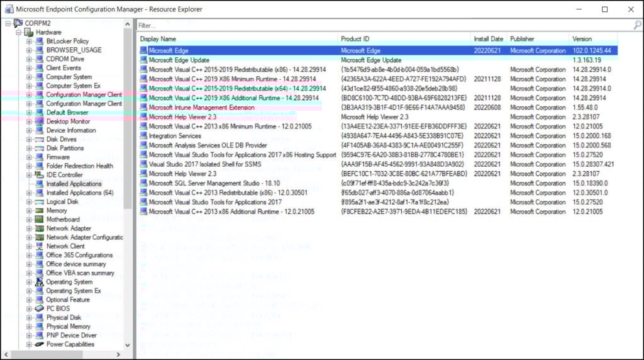Select the Microsoft Edge Update row
Screen dimensions: 644x360
click(378, 60)
